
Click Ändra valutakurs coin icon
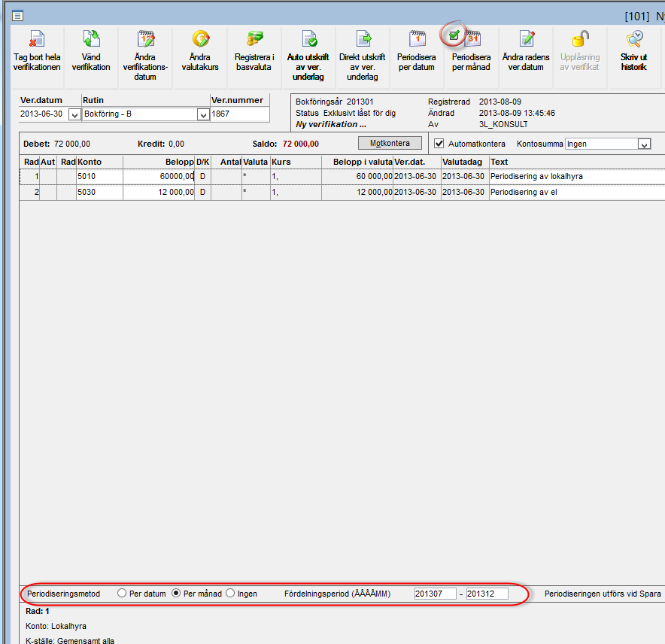(x=200, y=39)
